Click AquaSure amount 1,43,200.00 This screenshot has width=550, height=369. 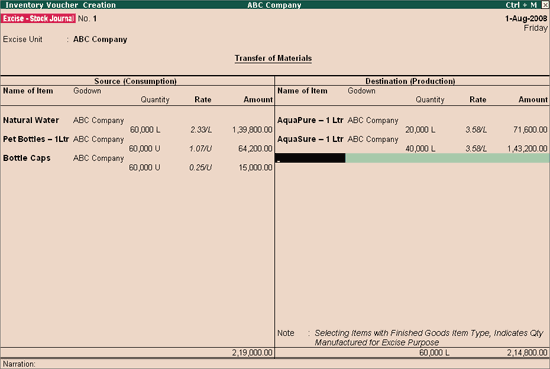click(527, 149)
